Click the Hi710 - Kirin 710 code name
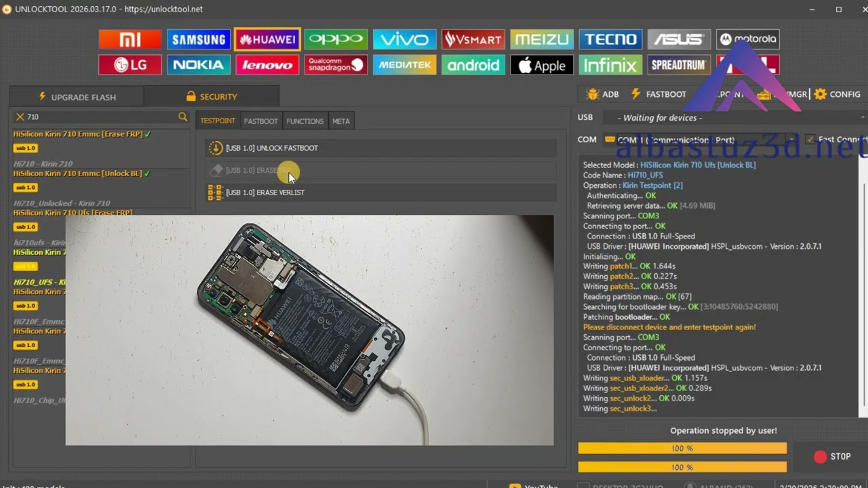Viewport: 868px width, 488px height. pyautogui.click(x=43, y=163)
